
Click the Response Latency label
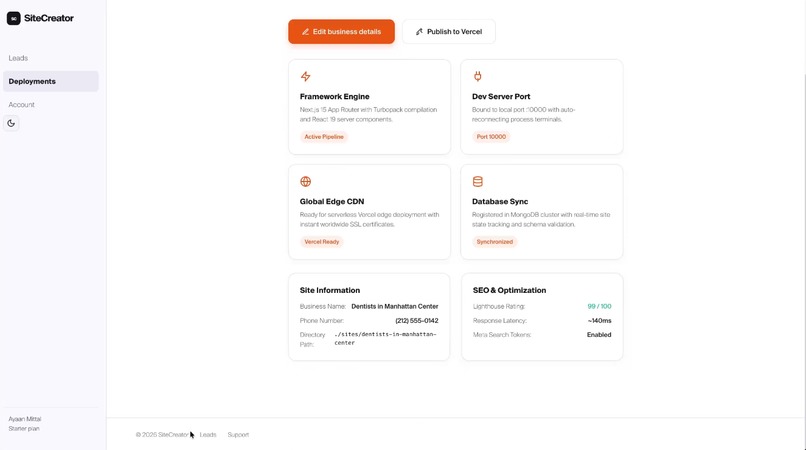tap(500, 321)
